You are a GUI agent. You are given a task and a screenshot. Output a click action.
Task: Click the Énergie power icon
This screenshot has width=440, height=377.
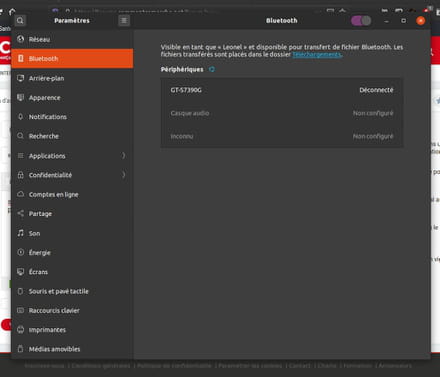pos(21,252)
